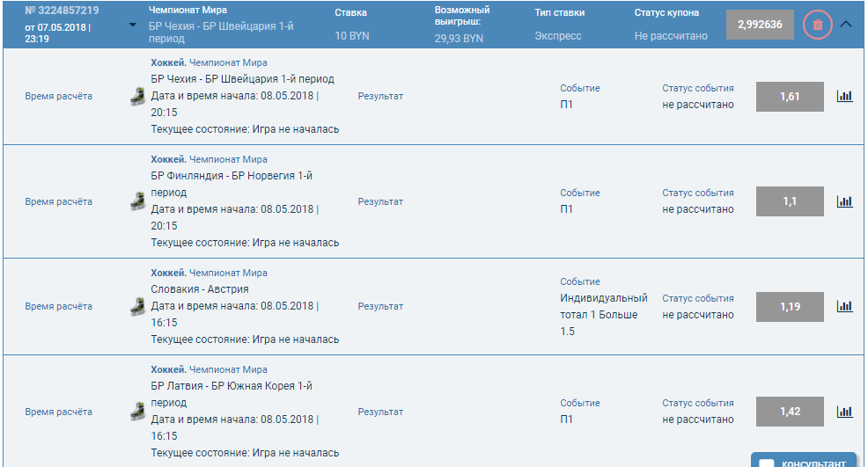This screenshot has width=868, height=467.
Task: Delete coupon using the trash icon
Action: coord(818,25)
